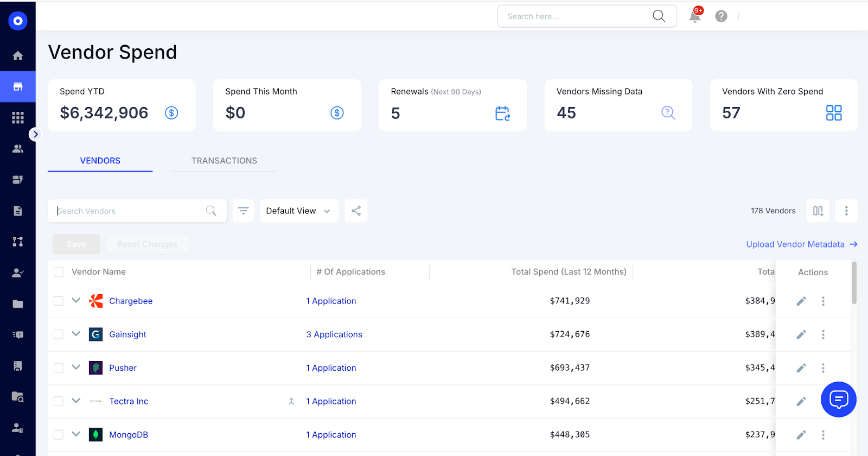868x456 pixels.
Task: Open the Gainsight vendor link
Action: [127, 334]
